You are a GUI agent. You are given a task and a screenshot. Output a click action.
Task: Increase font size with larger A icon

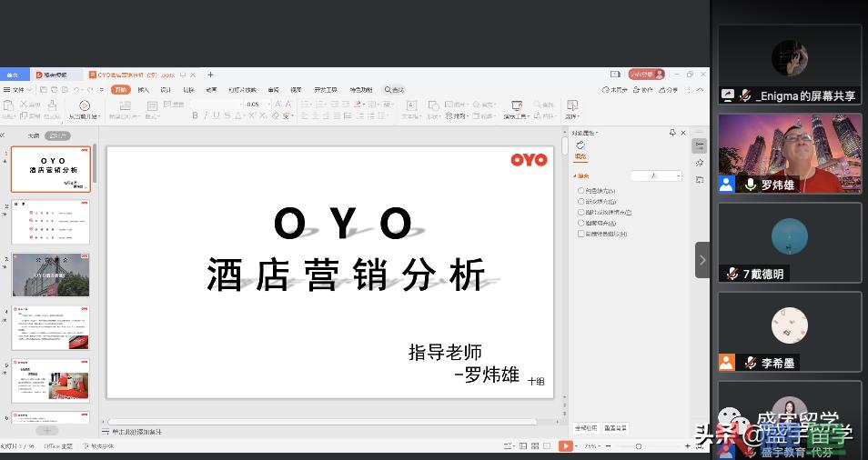coord(278,104)
